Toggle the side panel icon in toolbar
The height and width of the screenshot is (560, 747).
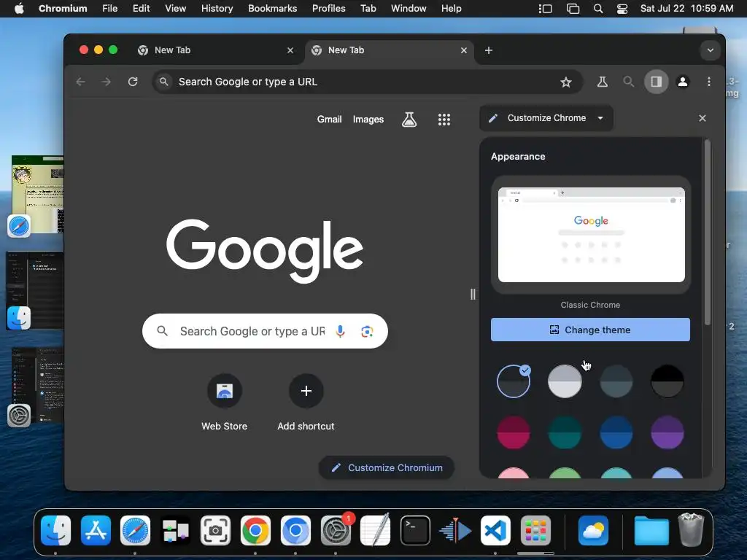pyautogui.click(x=656, y=82)
